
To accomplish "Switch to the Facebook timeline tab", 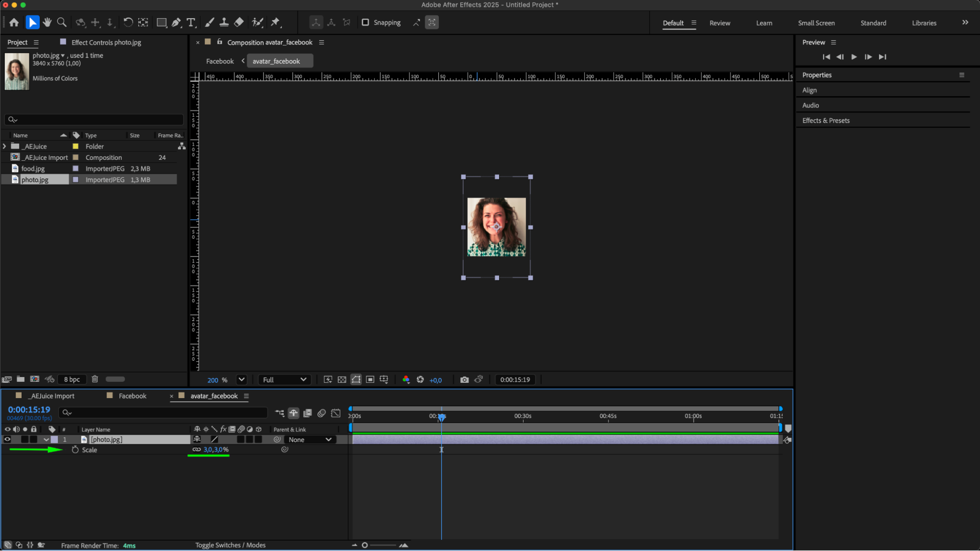I will [132, 396].
